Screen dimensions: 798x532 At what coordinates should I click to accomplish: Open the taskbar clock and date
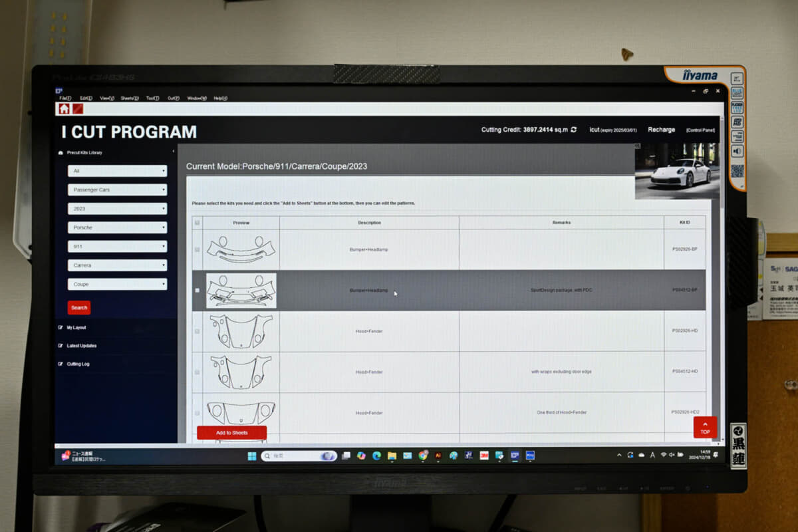pyautogui.click(x=700, y=455)
